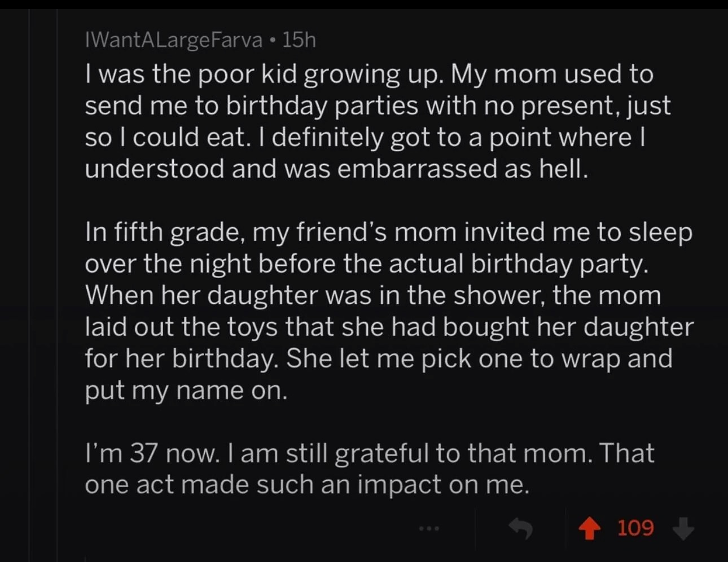This screenshot has height=562, width=728.
Task: Click the 15h comment timestamp
Action: click(x=299, y=40)
